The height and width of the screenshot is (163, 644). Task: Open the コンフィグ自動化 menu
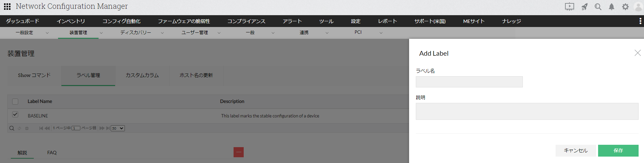pos(122,21)
